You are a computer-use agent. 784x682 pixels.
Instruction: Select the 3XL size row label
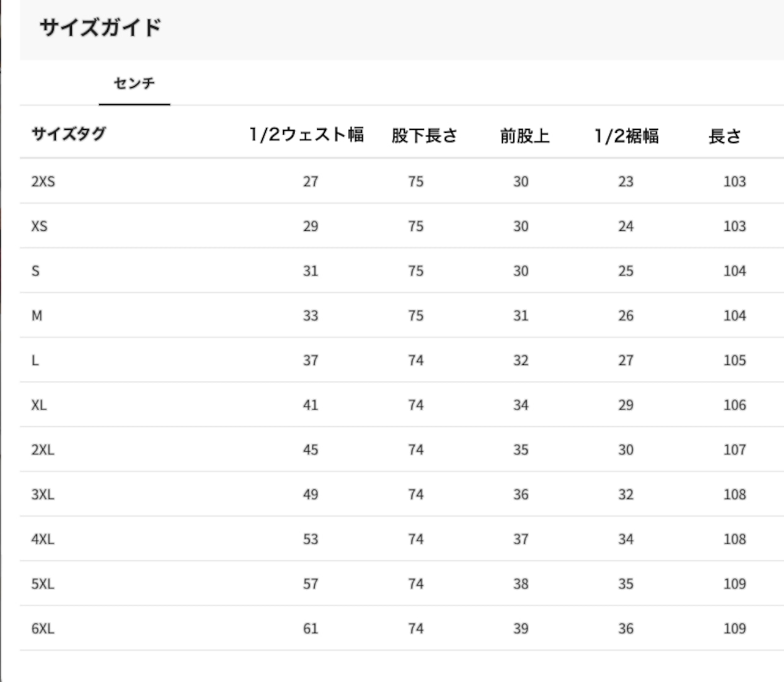(43, 494)
